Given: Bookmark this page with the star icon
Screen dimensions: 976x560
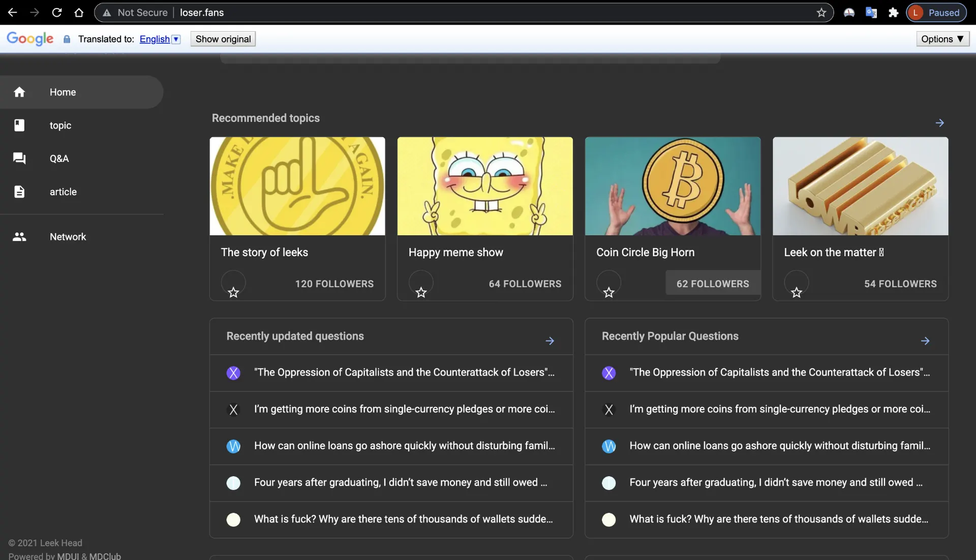Looking at the screenshot, I should [821, 12].
